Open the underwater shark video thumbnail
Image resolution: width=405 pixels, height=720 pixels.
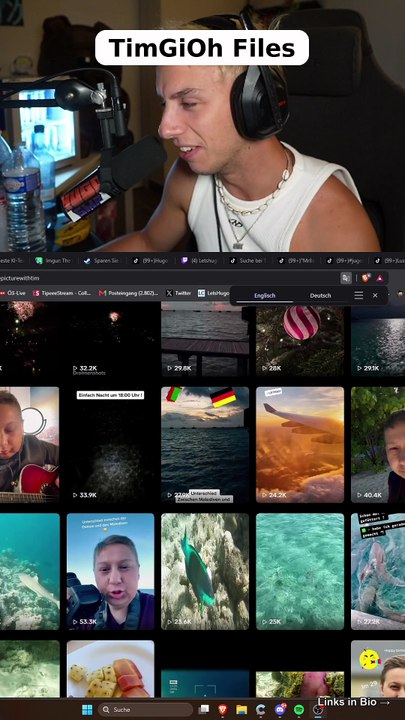(29, 571)
